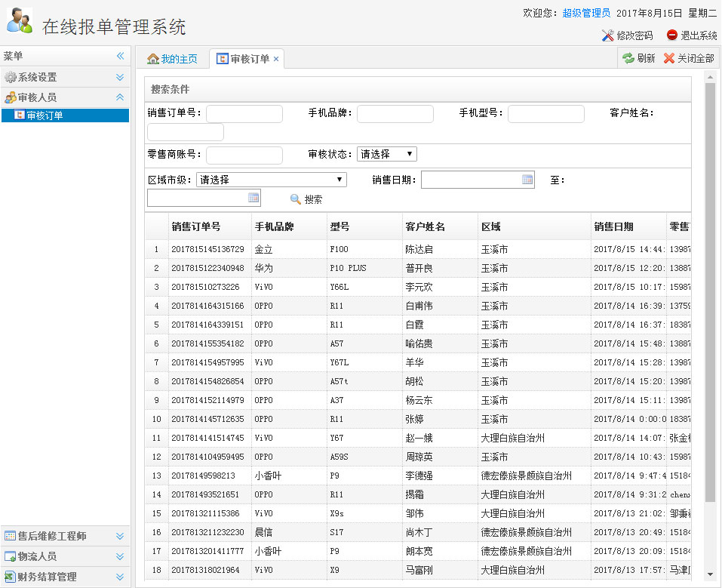Click the change password (修改密码) icon
722x588 pixels.
[x=608, y=35]
